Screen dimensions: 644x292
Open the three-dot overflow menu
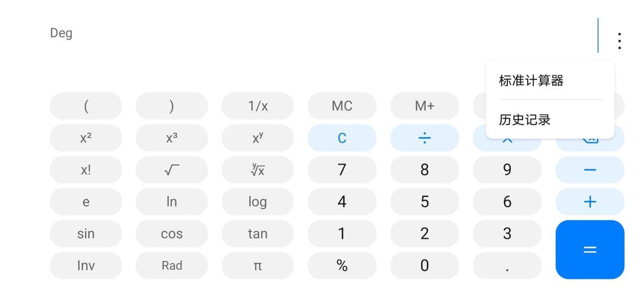point(619,41)
